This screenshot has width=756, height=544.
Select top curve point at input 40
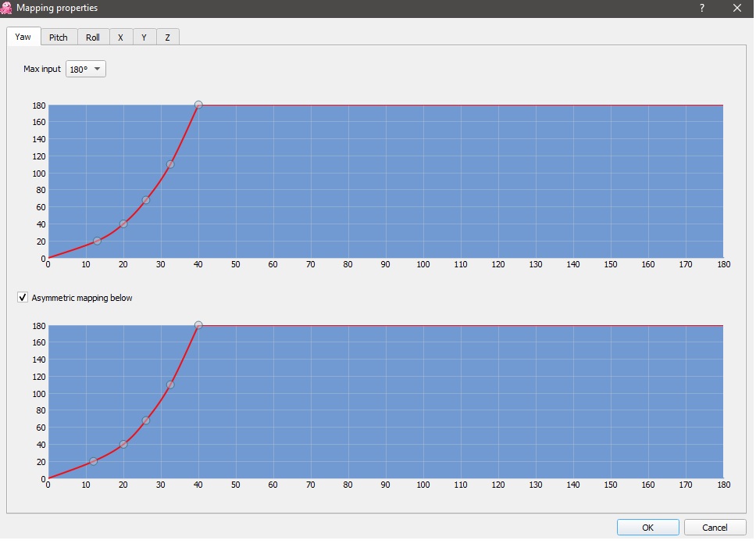tap(198, 105)
